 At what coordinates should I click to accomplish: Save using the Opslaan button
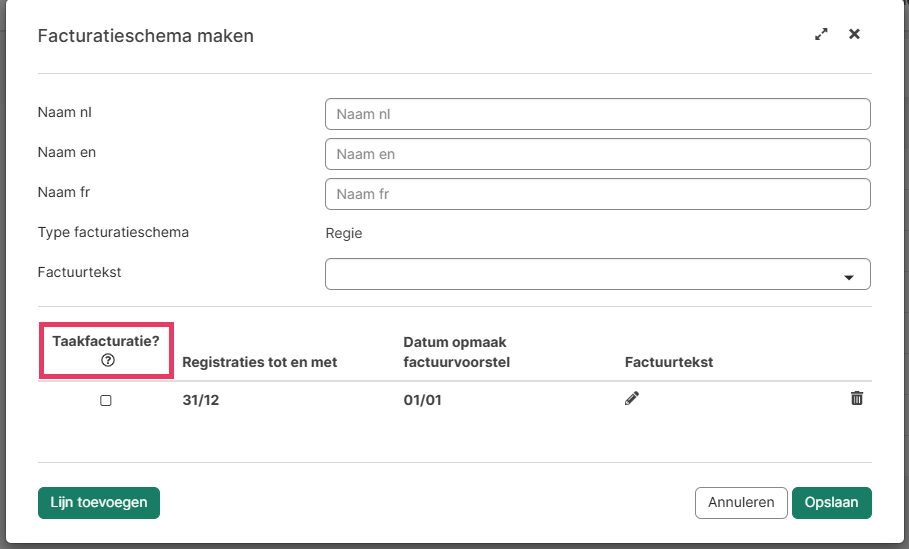(831, 503)
